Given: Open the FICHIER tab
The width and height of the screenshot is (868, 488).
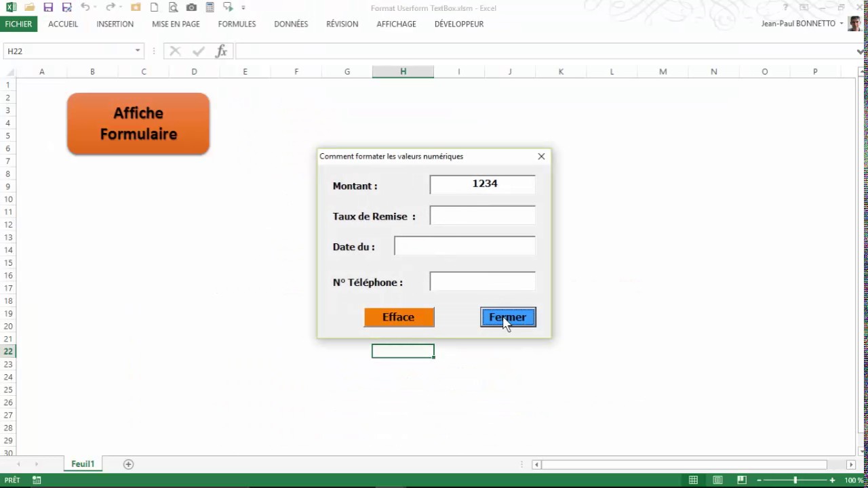Looking at the screenshot, I should [x=18, y=24].
